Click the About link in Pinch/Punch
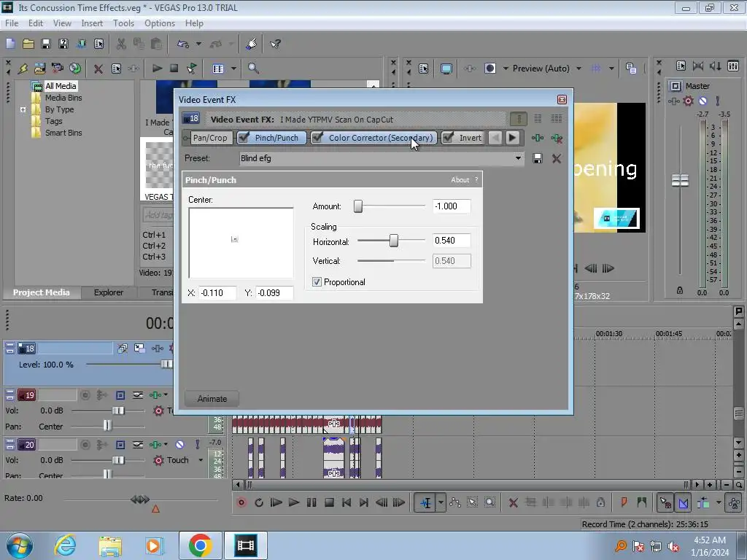 tap(460, 180)
